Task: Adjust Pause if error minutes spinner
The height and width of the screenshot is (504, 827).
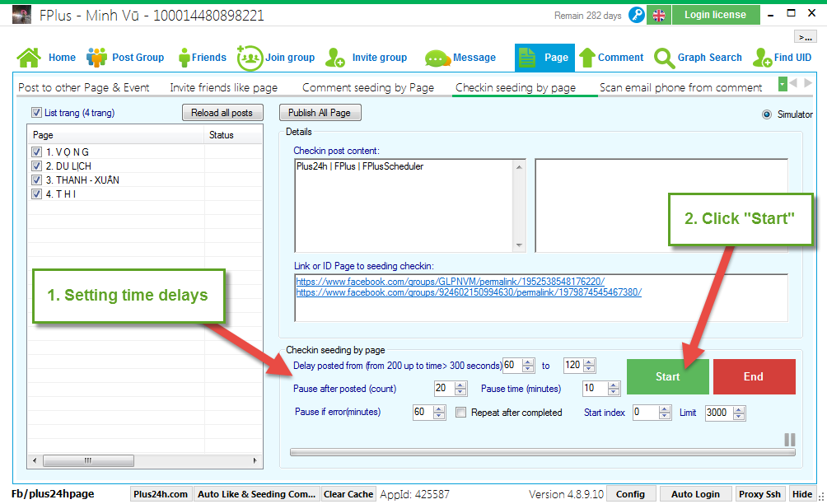Action: click(x=439, y=413)
